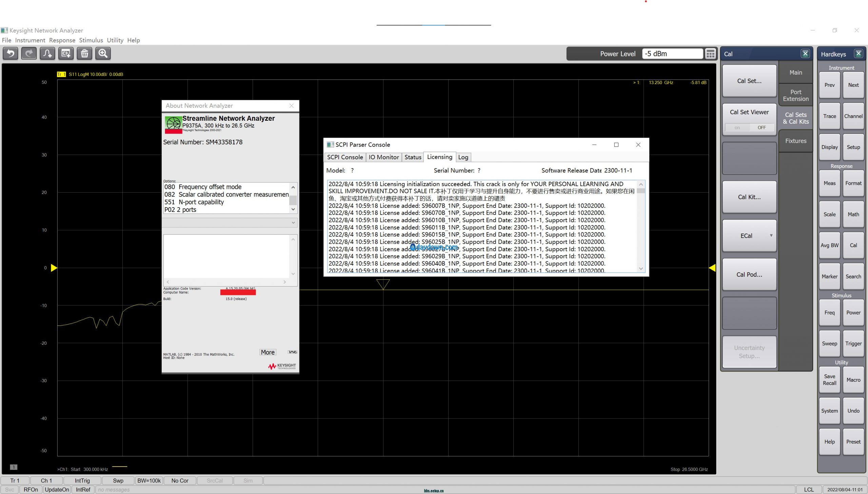The height and width of the screenshot is (494, 868).
Task: Click the empty text box scroll-right arrow
Action: point(284,282)
